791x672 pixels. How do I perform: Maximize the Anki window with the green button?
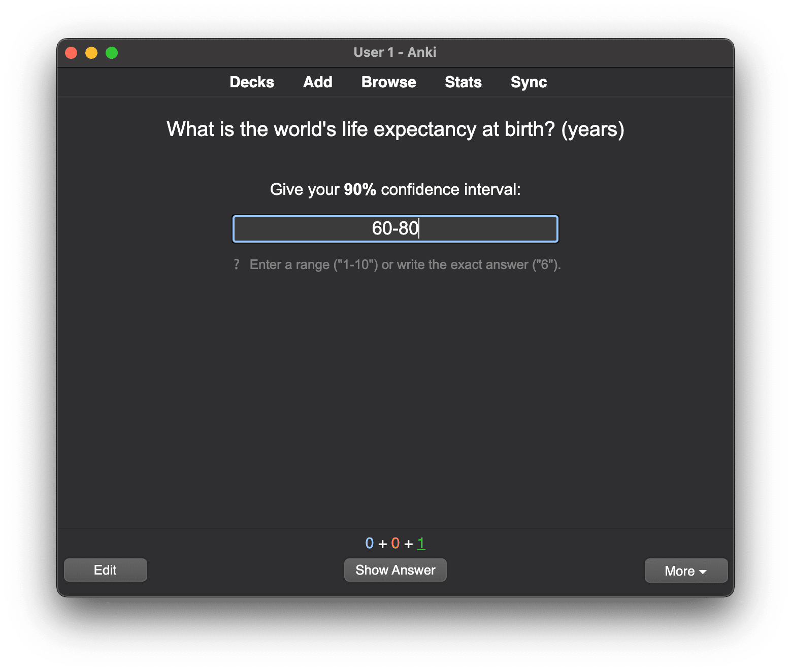point(112,53)
